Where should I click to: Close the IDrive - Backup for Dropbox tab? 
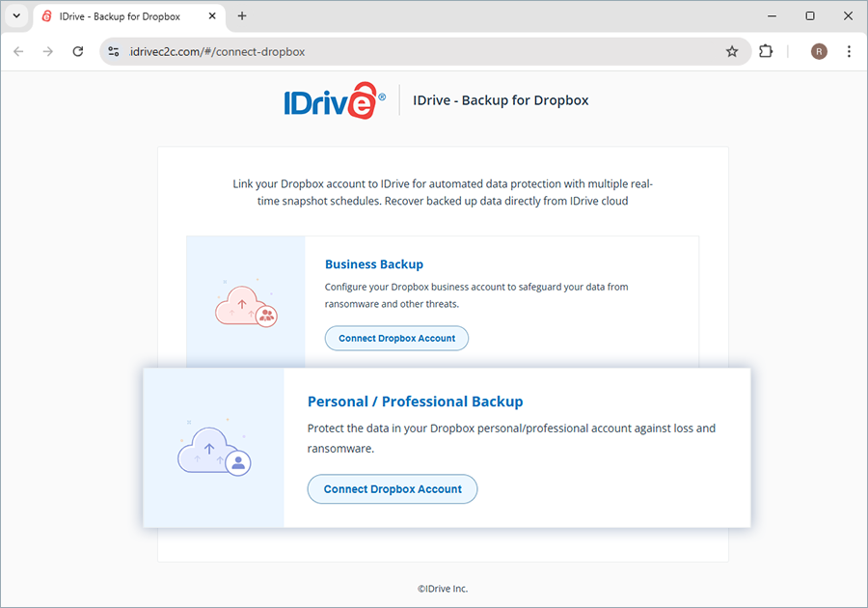(x=212, y=16)
